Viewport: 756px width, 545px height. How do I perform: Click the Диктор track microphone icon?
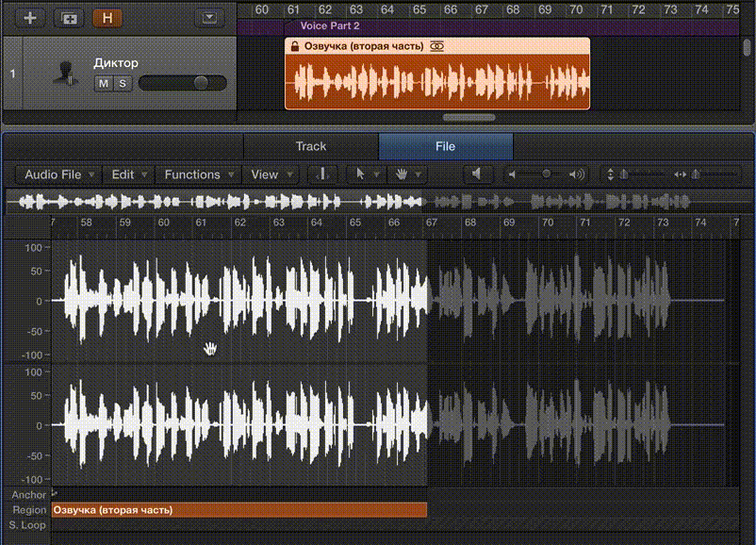(x=66, y=74)
